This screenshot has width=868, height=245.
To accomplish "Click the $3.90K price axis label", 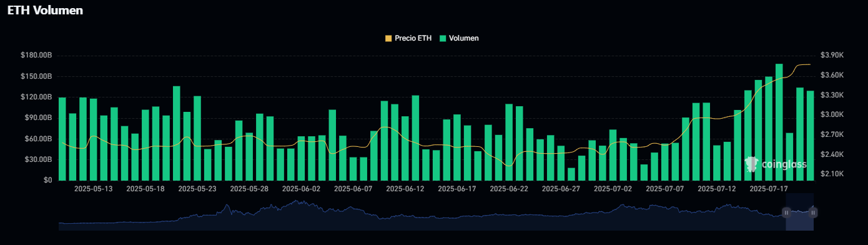I will 832,56.
